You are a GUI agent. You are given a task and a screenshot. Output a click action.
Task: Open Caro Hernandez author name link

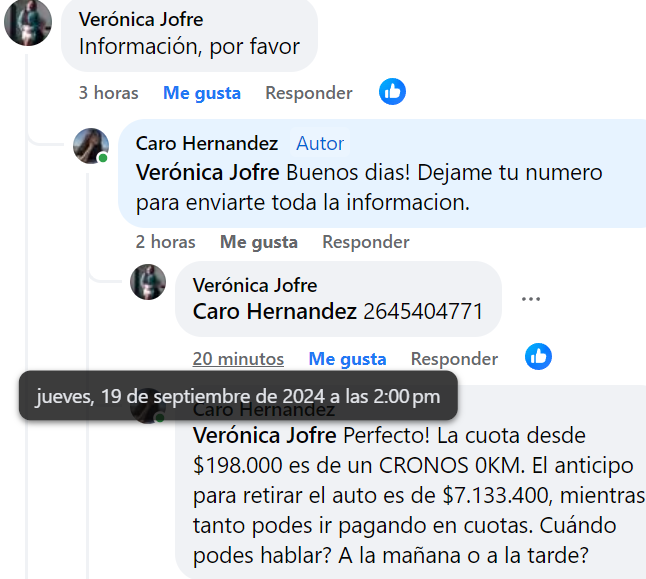pos(207,143)
